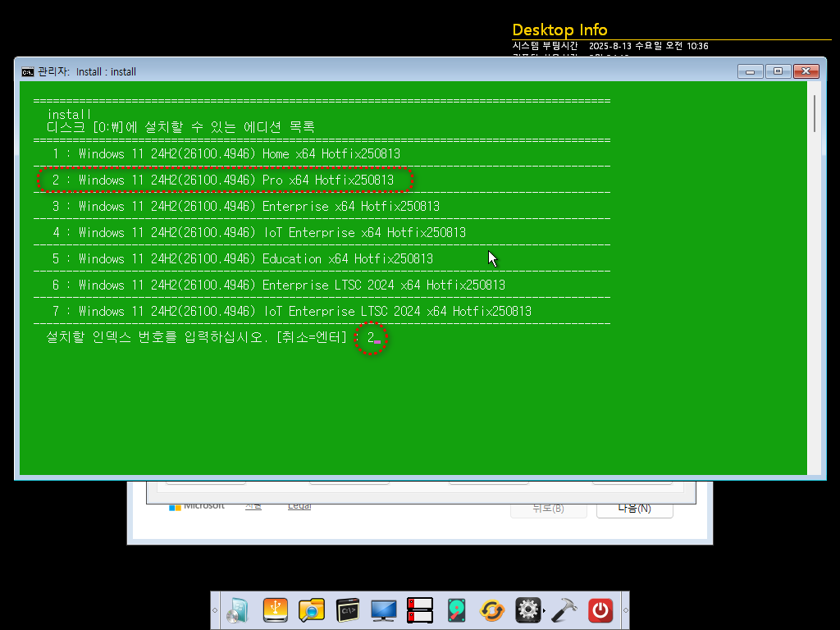Open the red server partition manager icon
840x630 pixels.
point(419,610)
